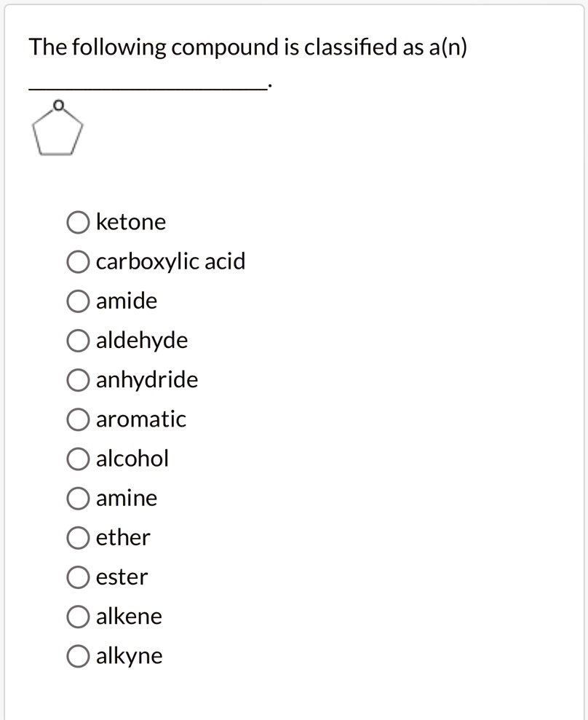Choose the amide radio button
The image size is (588, 720).
(78, 301)
